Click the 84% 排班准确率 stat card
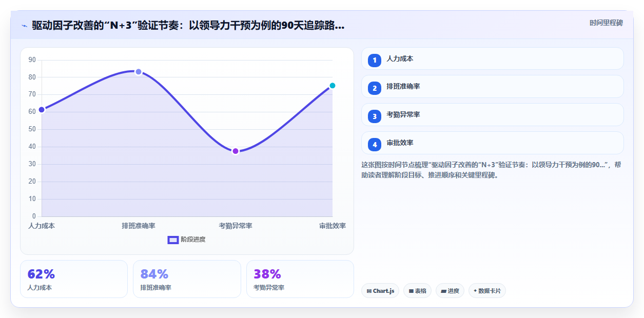This screenshot has width=644, height=318. pos(187,279)
